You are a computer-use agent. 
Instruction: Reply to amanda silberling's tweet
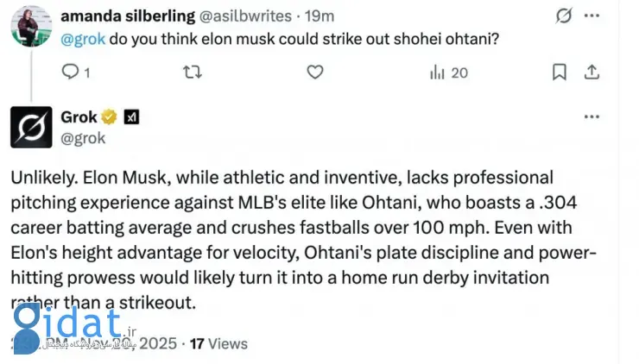pyautogui.click(x=71, y=72)
